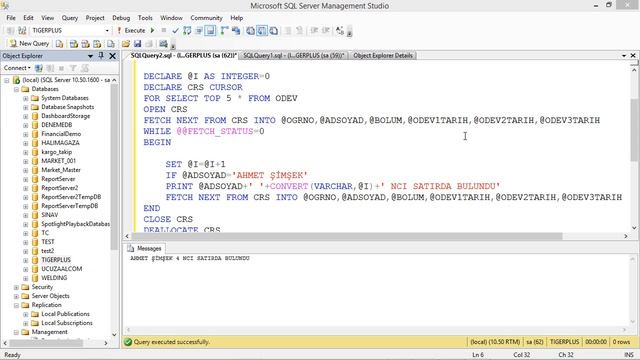Open the Community menu

(x=206, y=18)
